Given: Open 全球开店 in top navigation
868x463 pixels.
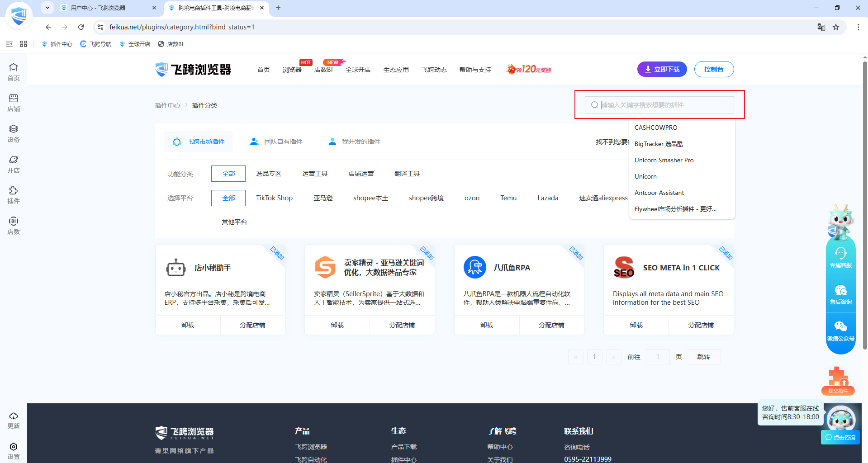Looking at the screenshot, I should [358, 70].
